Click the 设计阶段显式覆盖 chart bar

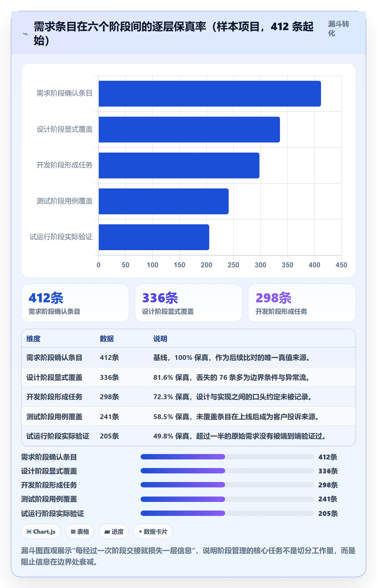[x=189, y=130]
